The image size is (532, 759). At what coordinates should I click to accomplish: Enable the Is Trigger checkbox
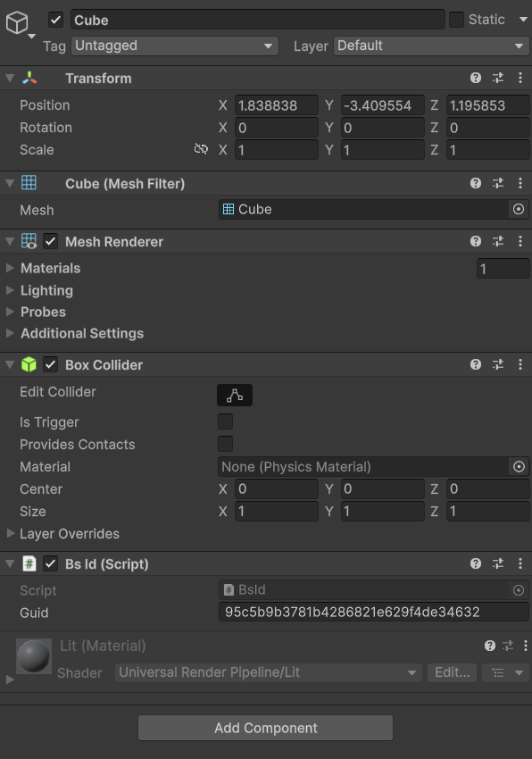coord(225,421)
